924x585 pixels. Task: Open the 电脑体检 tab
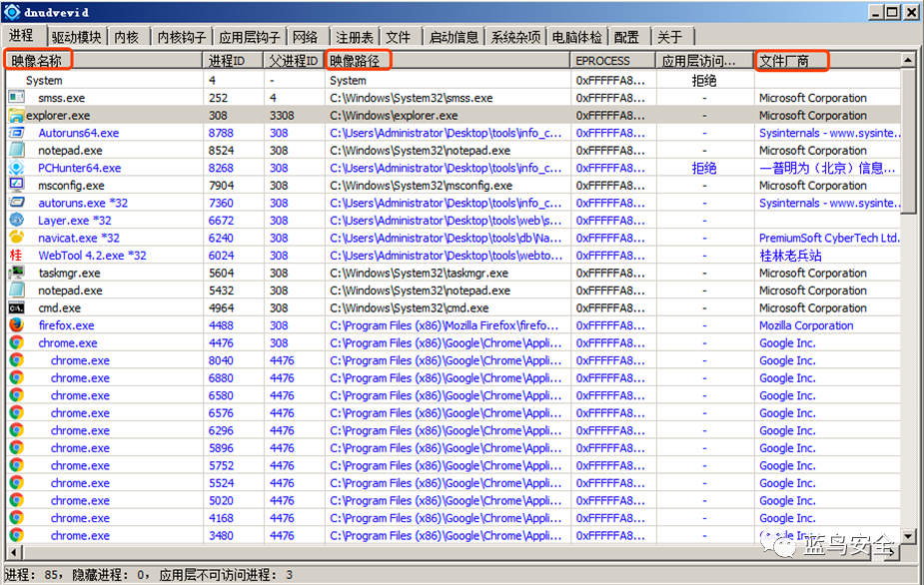577,37
